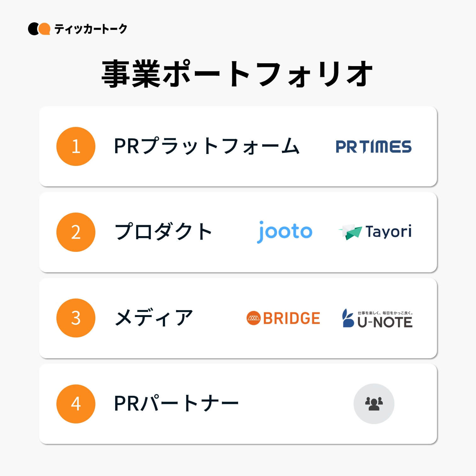
Task: Click the green paper plane in Tayori logo
Action: point(350,232)
